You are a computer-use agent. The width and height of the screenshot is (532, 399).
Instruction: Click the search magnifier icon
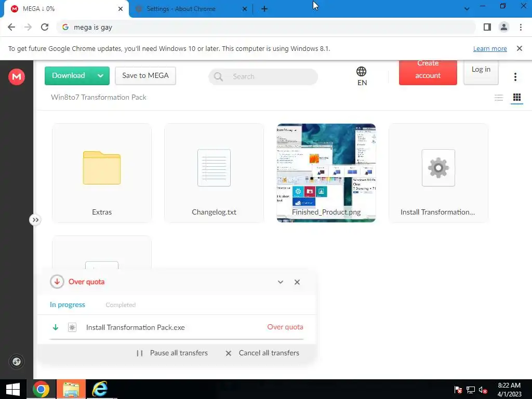tap(219, 77)
